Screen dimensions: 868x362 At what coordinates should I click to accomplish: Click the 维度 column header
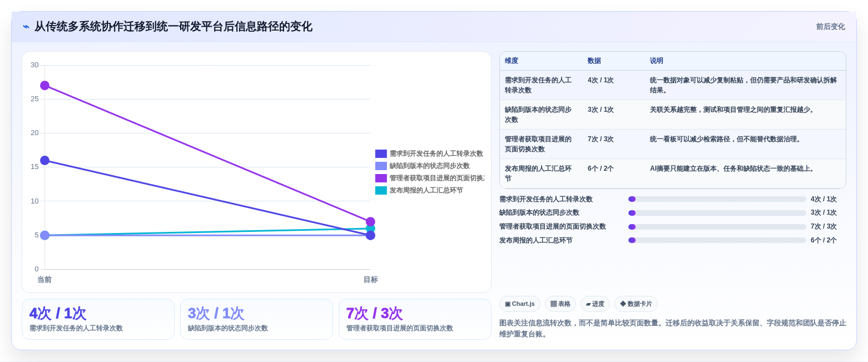[512, 61]
